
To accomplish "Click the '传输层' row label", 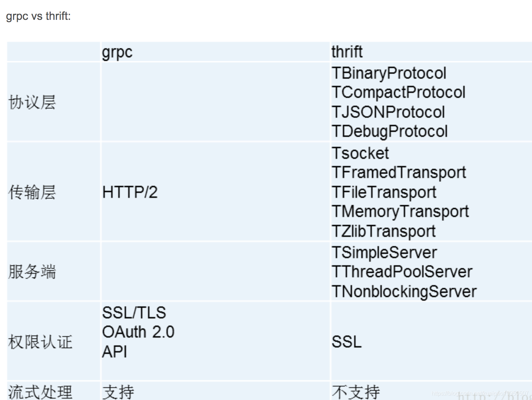I will pyautogui.click(x=32, y=192).
